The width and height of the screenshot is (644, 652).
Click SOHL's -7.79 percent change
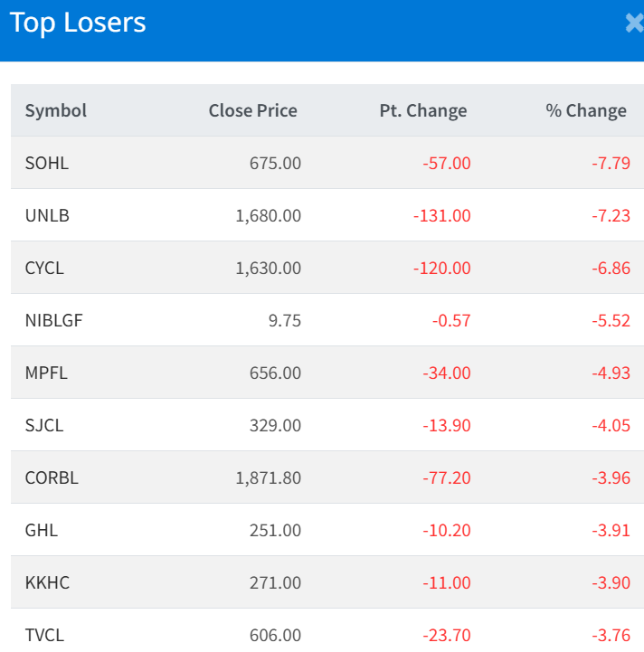(609, 164)
